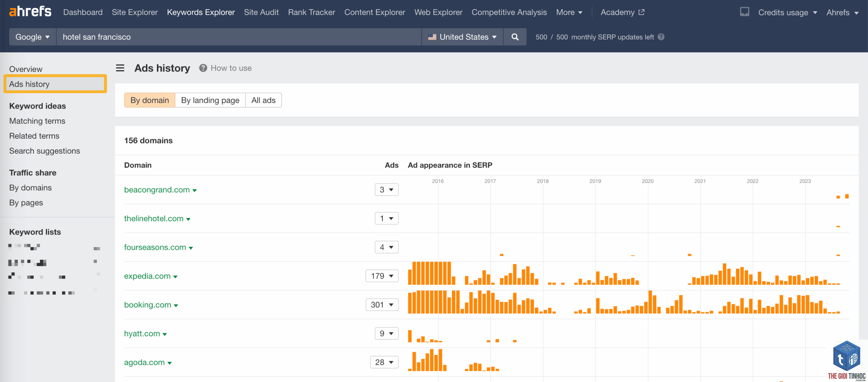Expand the 301 ads dropdown for booking.com
The width and height of the screenshot is (868, 382).
pos(382,305)
